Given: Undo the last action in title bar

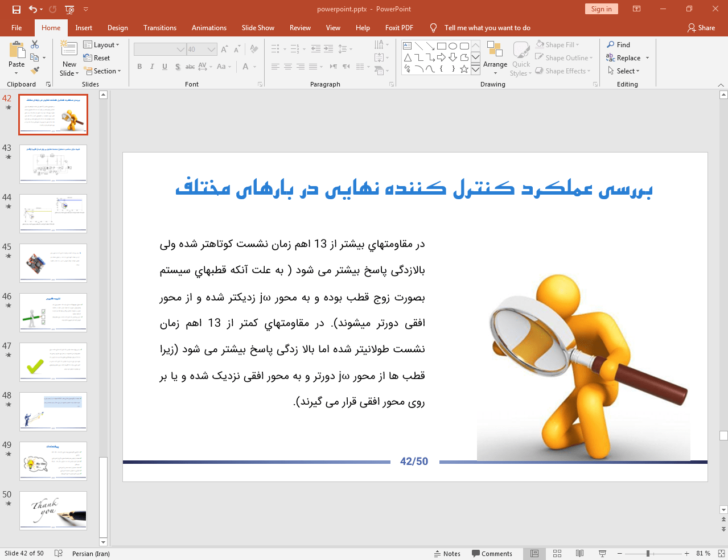Looking at the screenshot, I should click(33, 9).
